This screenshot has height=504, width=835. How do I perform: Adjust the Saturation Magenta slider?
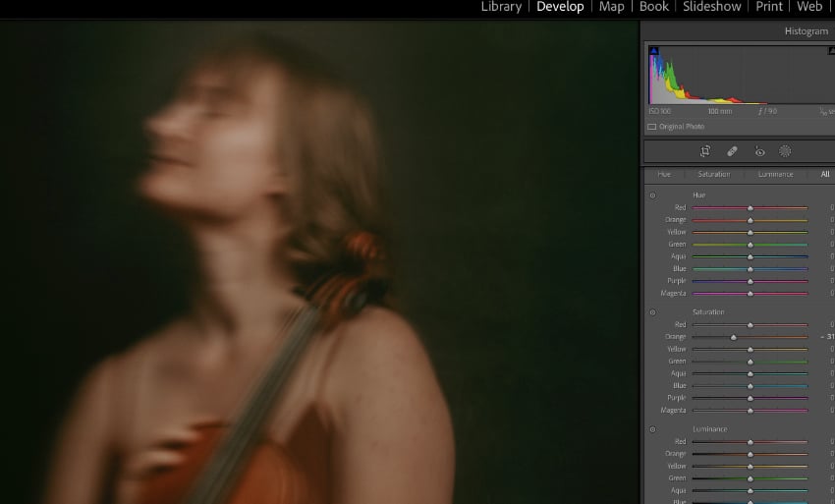(x=750, y=411)
